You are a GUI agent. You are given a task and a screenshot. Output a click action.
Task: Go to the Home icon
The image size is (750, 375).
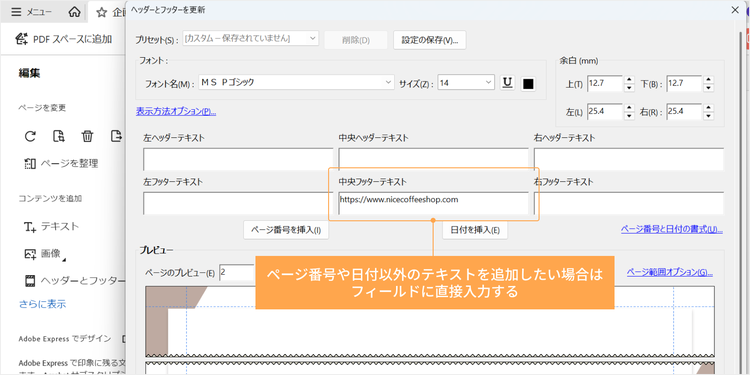[74, 12]
